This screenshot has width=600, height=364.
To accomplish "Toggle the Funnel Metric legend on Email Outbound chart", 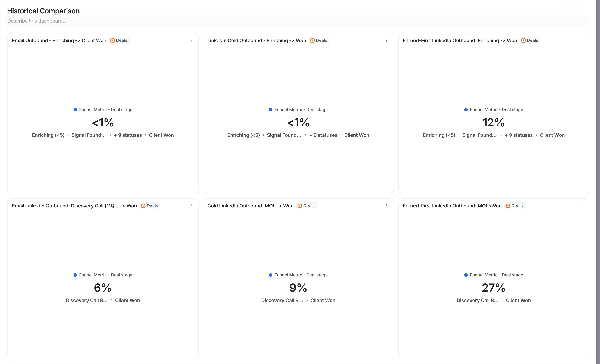I will click(x=103, y=110).
